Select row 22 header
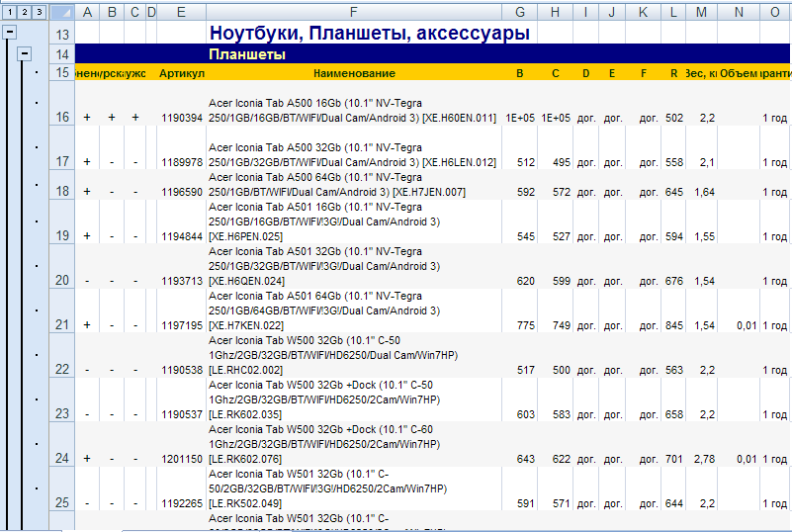Screen dimensions: 792x532 [61, 355]
